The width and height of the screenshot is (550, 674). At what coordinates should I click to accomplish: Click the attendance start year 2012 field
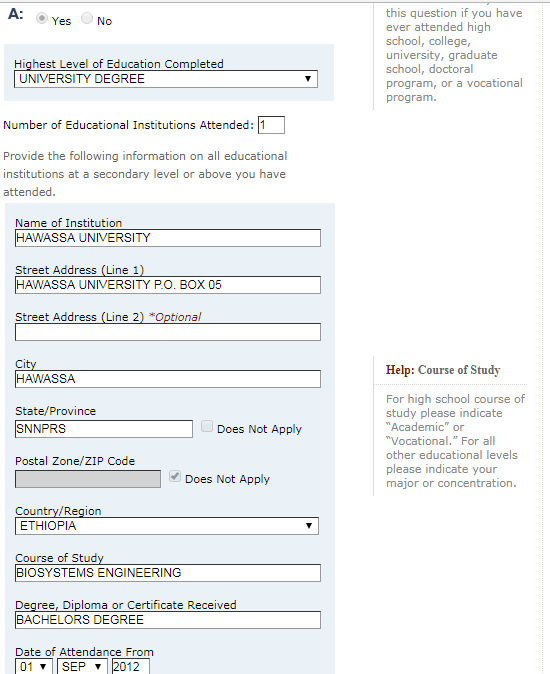pyautogui.click(x=131, y=666)
